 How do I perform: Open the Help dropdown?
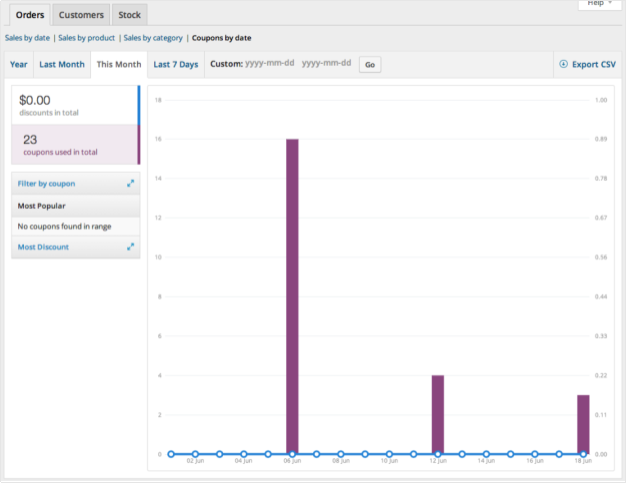599,4
